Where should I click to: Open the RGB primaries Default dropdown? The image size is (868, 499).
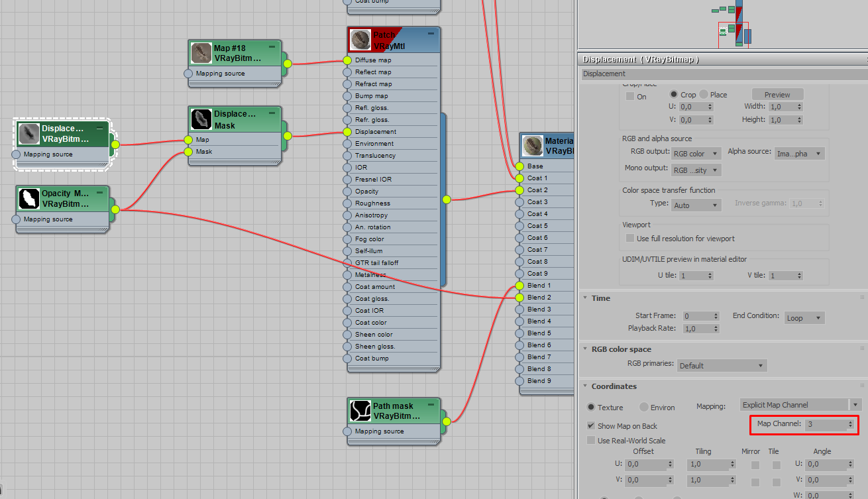pos(722,366)
